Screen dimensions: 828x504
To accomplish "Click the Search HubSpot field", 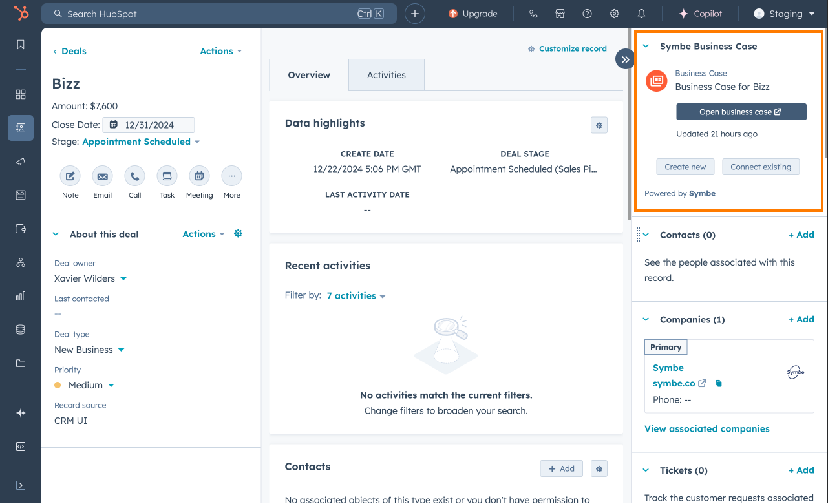I will pyautogui.click(x=219, y=14).
